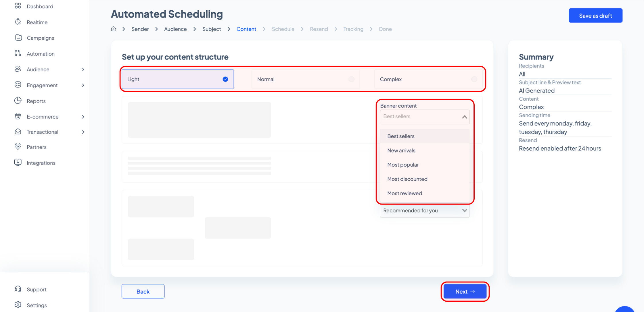Open Partners in the sidebar
The image size is (644, 312).
(37, 147)
